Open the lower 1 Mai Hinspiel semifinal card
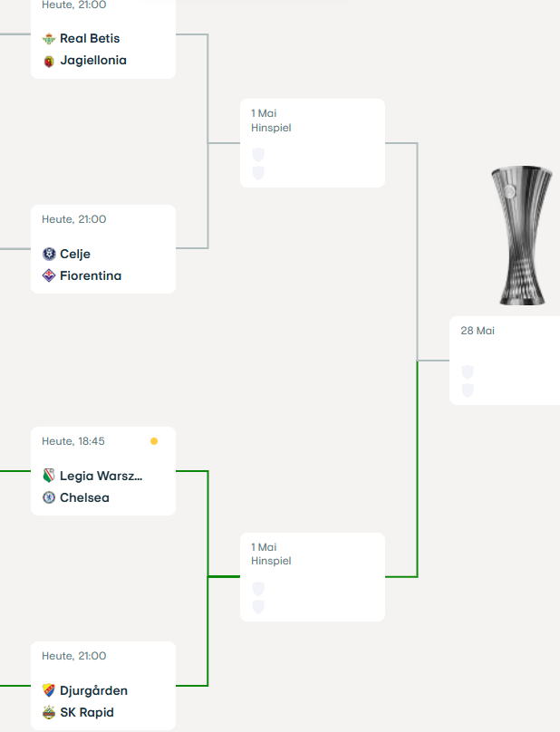 (x=313, y=577)
